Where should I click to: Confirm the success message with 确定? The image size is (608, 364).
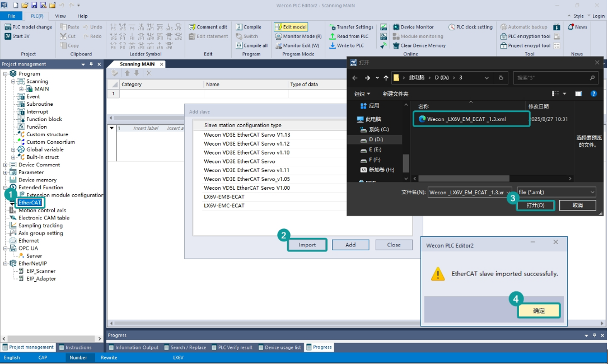[539, 310]
